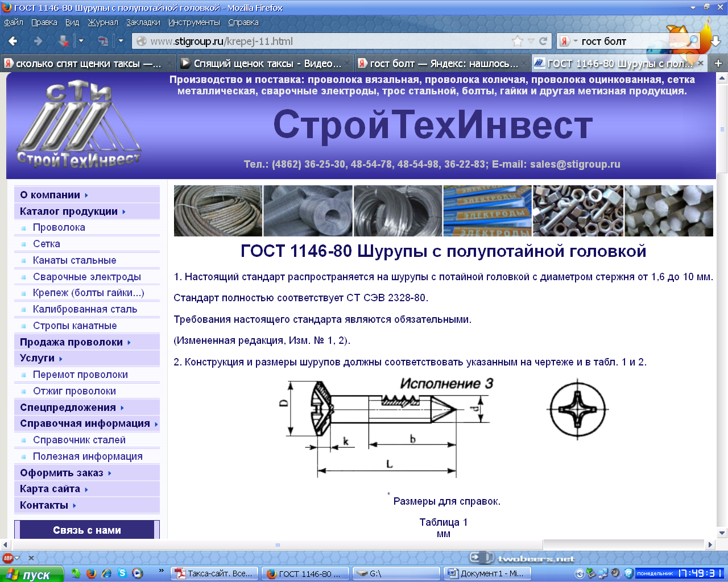Open 'Стропы канатные' sidebar link
The image size is (728, 582).
(x=75, y=326)
